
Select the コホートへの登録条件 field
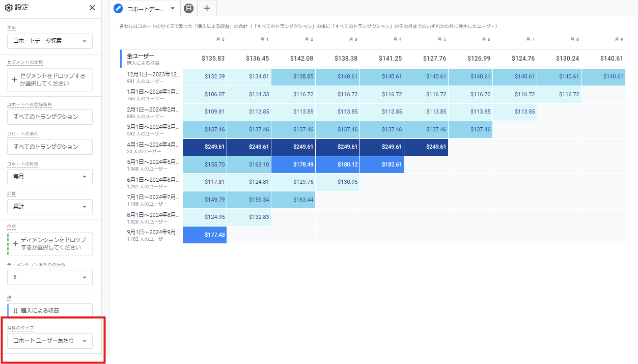50,117
